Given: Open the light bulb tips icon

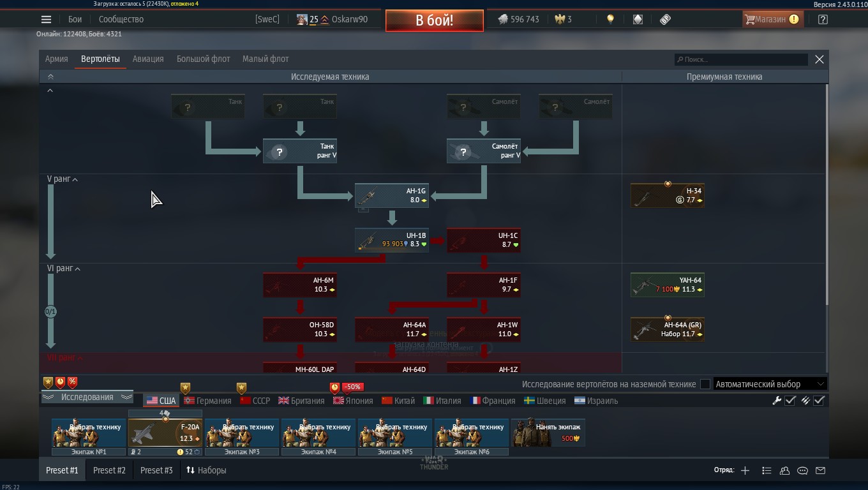Looking at the screenshot, I should pyautogui.click(x=610, y=19).
